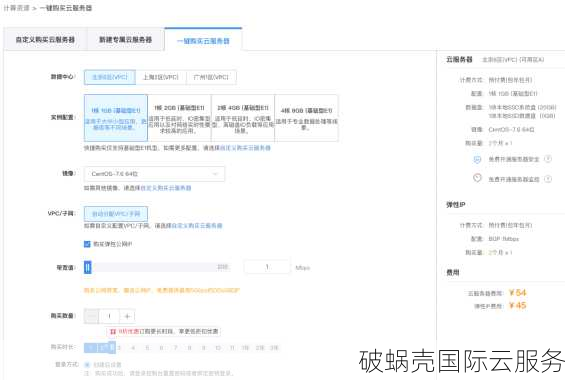565x380 pixels.
Task: Click the bandwidth slider handle
Action: pyautogui.click(x=88, y=267)
